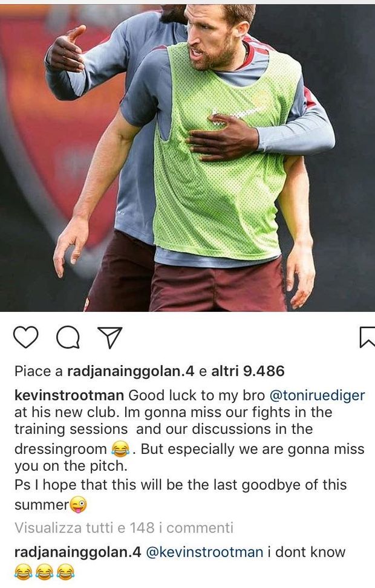Screen dimensions: 375x588
Task: View all 148 comments
Action: [x=123, y=528]
